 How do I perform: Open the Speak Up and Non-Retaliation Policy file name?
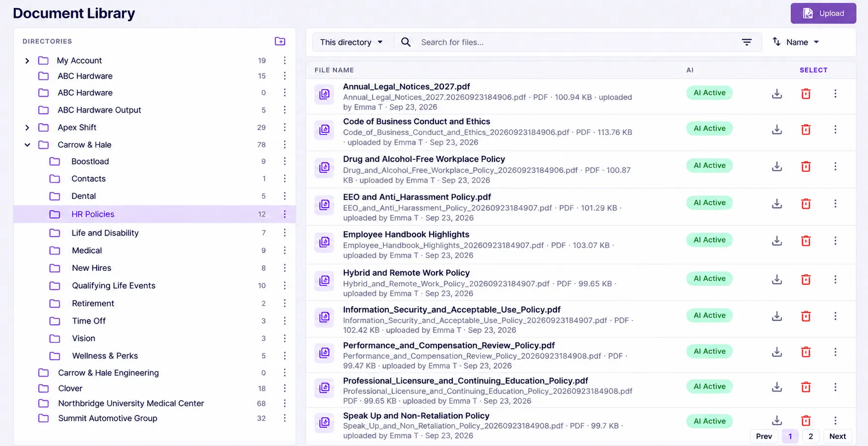(x=416, y=416)
